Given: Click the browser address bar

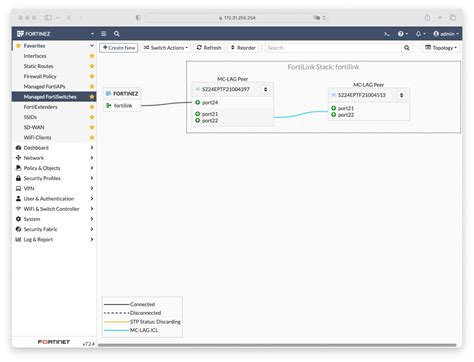Looking at the screenshot, I should pyautogui.click(x=237, y=18).
